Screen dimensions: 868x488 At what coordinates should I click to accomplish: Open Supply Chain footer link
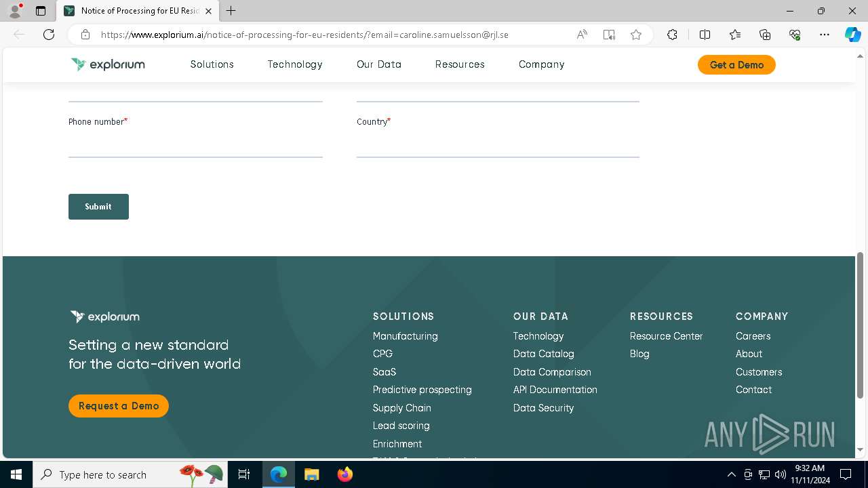tap(401, 408)
